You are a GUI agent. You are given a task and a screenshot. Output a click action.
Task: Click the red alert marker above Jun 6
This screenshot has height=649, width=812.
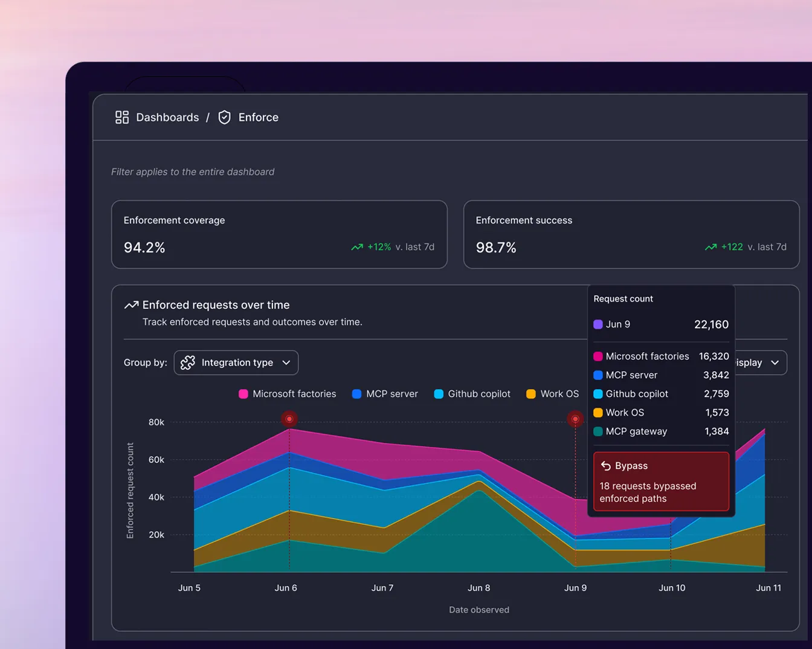[x=289, y=419]
